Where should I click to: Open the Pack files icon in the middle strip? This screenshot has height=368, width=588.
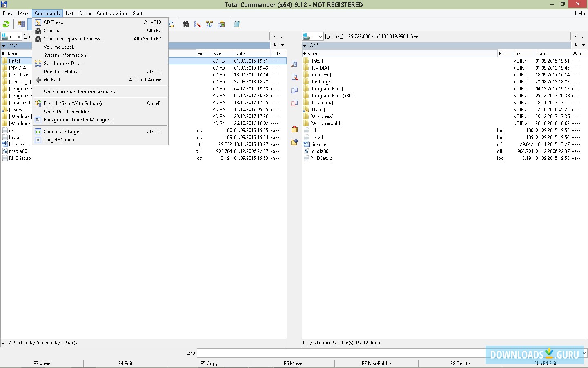coord(294,130)
